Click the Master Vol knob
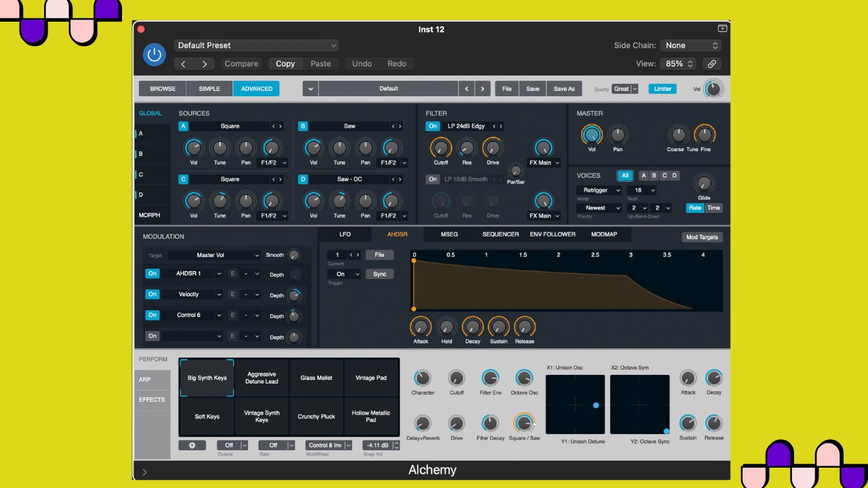The image size is (868, 488). 591,135
